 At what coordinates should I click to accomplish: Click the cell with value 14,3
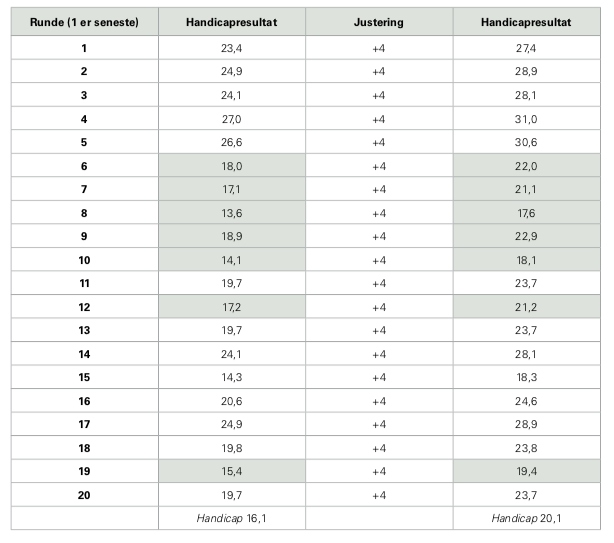(x=231, y=377)
